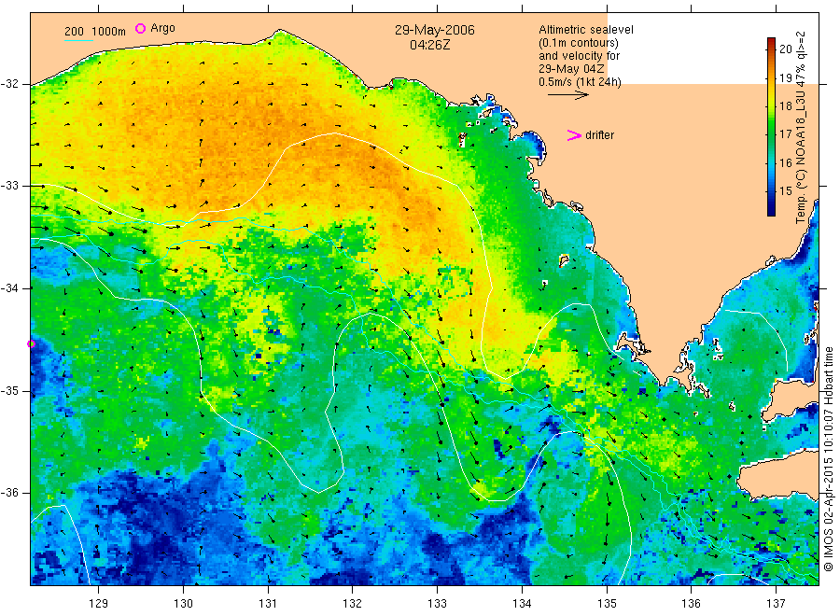
Task: Click the colorbar value 20
Action: click(785, 49)
